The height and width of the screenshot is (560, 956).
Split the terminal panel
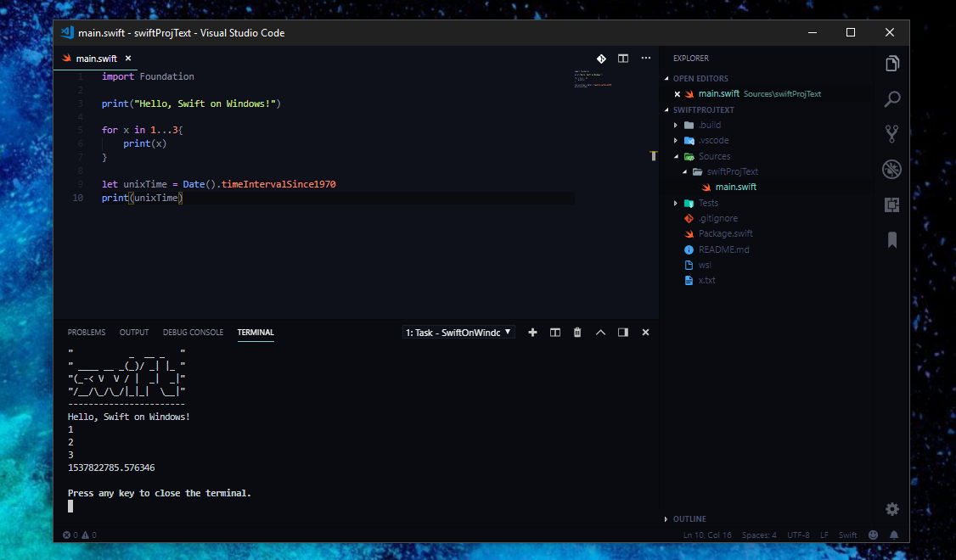coord(554,332)
